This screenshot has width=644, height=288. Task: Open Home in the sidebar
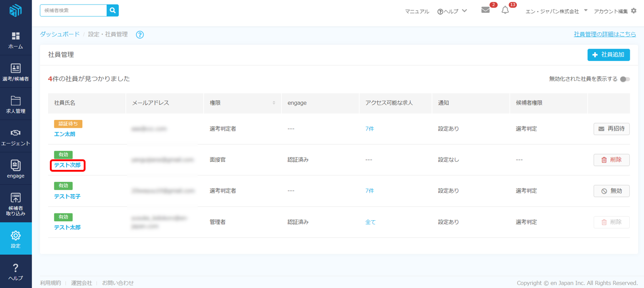(x=16, y=40)
